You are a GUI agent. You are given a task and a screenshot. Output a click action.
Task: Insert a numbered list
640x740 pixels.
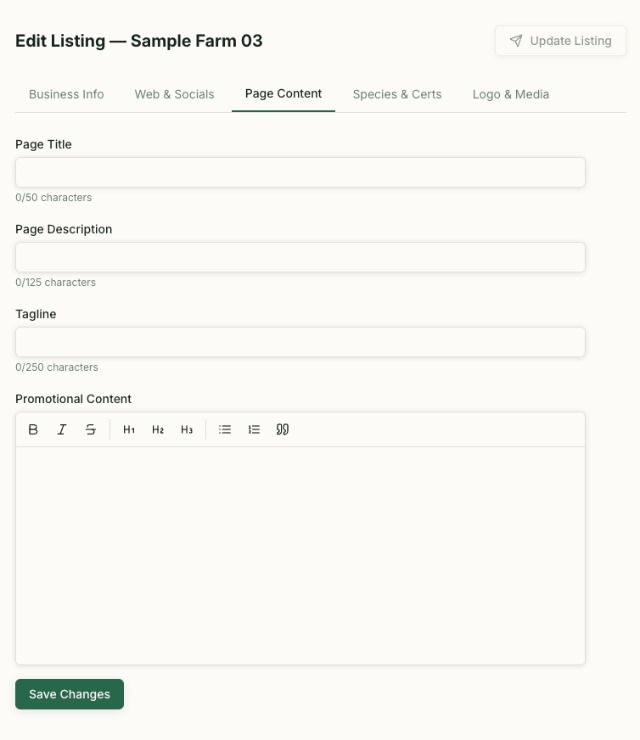pyautogui.click(x=253, y=429)
